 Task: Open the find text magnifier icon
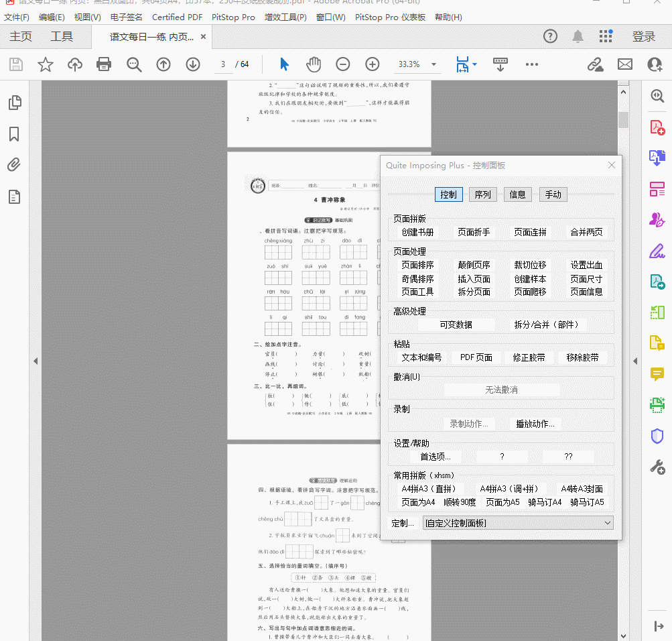click(x=134, y=64)
